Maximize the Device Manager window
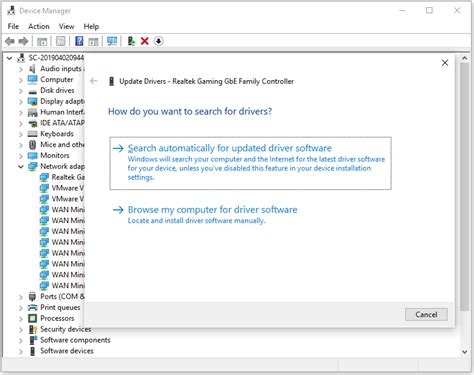Image resolution: width=474 pixels, height=375 pixels. [x=429, y=10]
